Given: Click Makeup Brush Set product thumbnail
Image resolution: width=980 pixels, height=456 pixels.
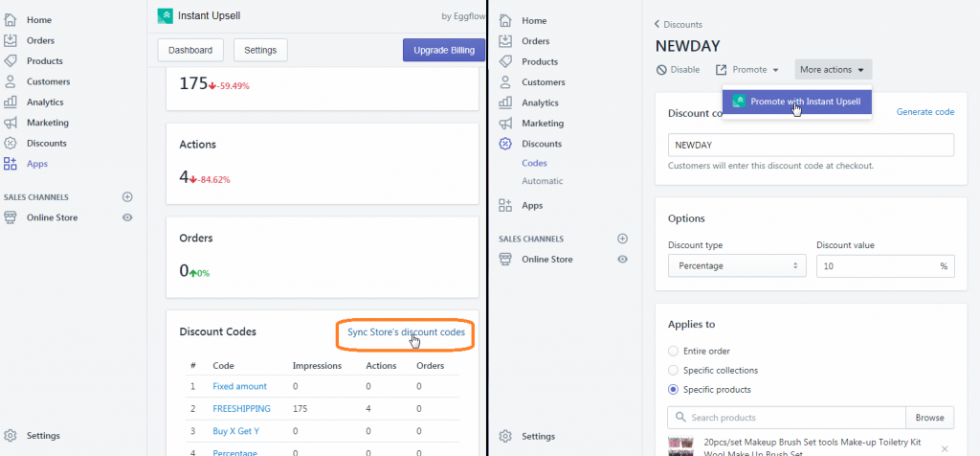Looking at the screenshot, I should [x=682, y=446].
